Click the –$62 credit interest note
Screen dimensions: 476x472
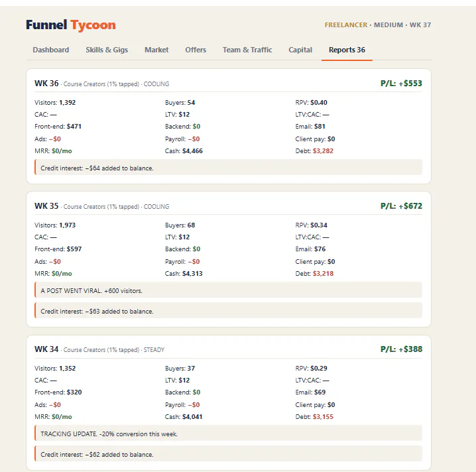coord(228,454)
